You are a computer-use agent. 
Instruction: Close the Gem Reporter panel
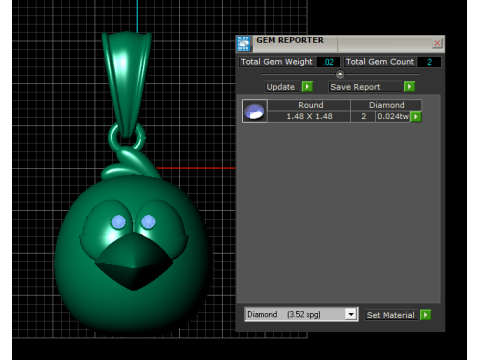437,43
